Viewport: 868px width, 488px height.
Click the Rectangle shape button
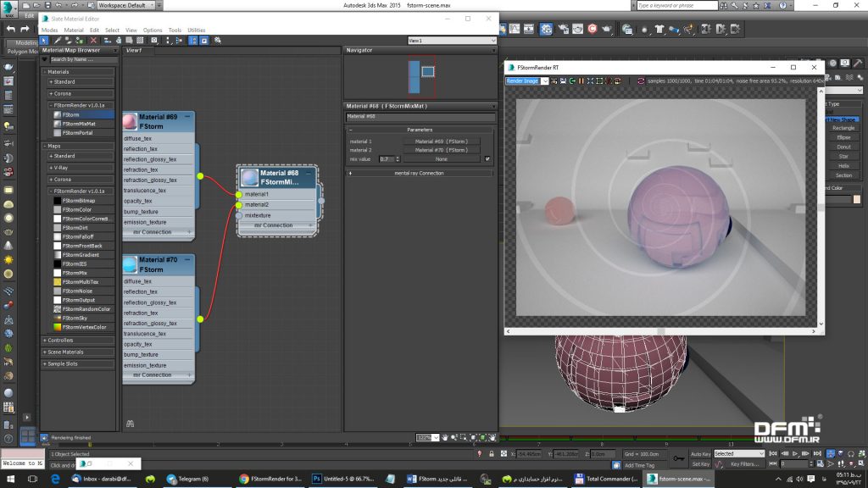pyautogui.click(x=843, y=128)
